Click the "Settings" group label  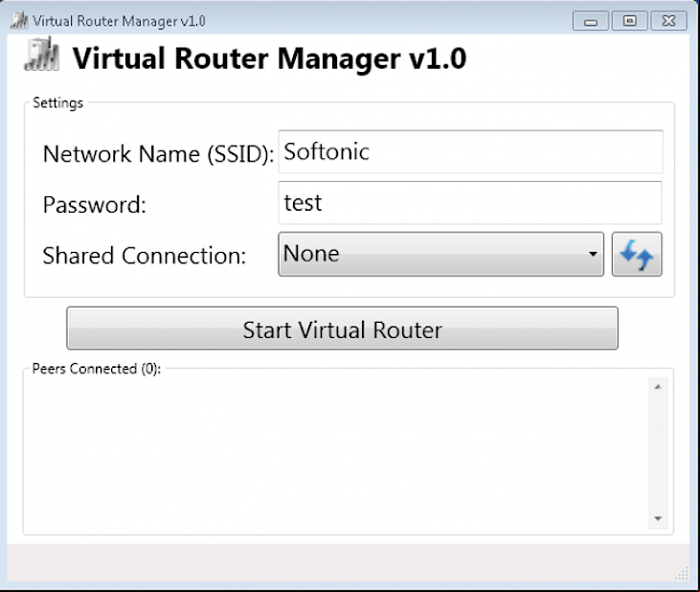(x=58, y=103)
